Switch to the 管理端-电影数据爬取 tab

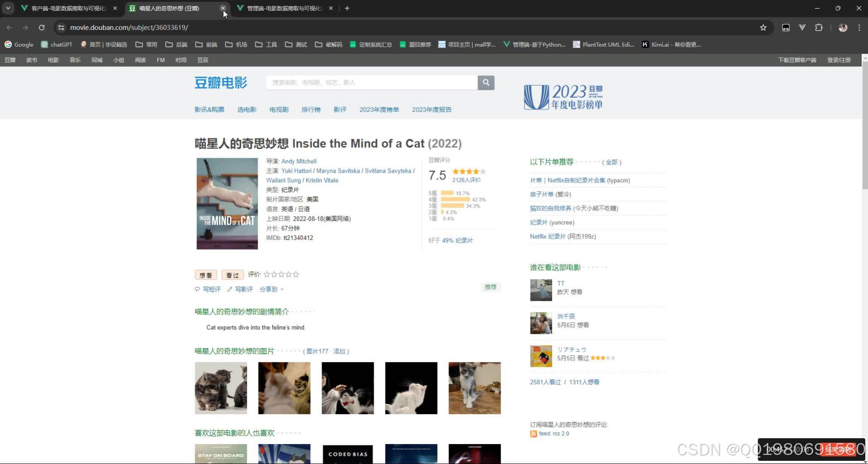click(284, 8)
